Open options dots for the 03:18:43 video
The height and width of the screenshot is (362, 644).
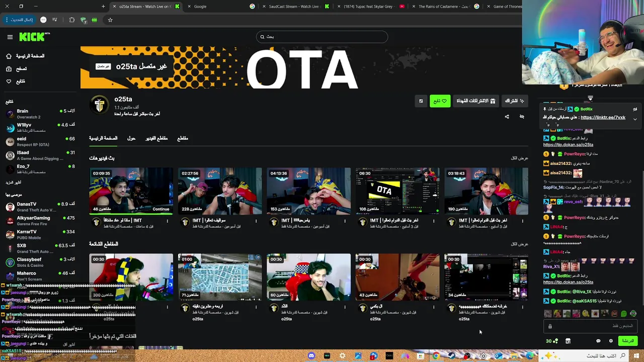[x=522, y=221]
